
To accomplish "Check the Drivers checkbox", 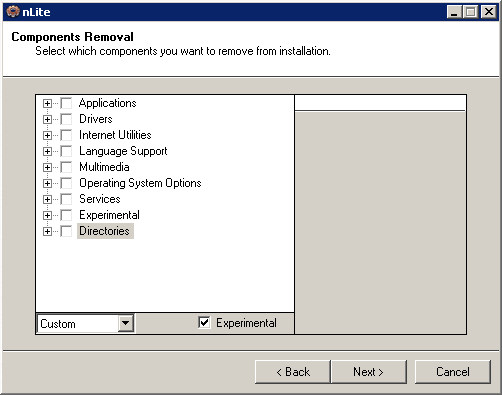I will coord(66,119).
